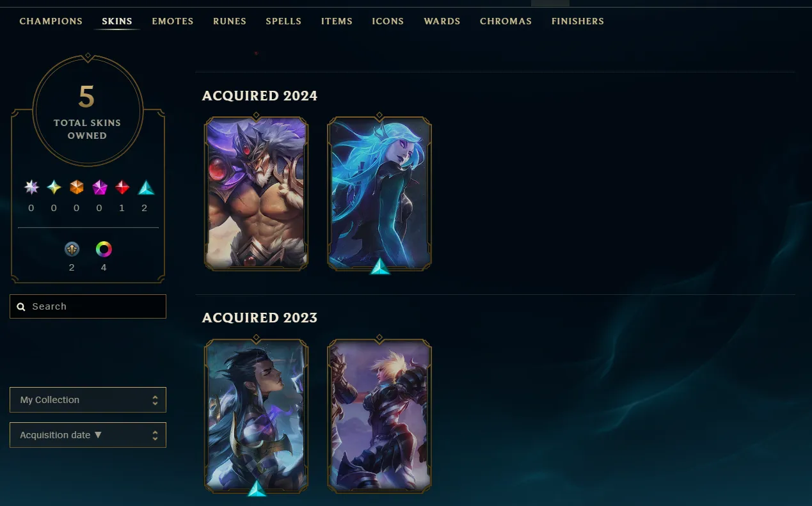The height and width of the screenshot is (506, 812).
Task: Click the yellow-blue Ultimate tier gem icon
Action: pos(54,187)
